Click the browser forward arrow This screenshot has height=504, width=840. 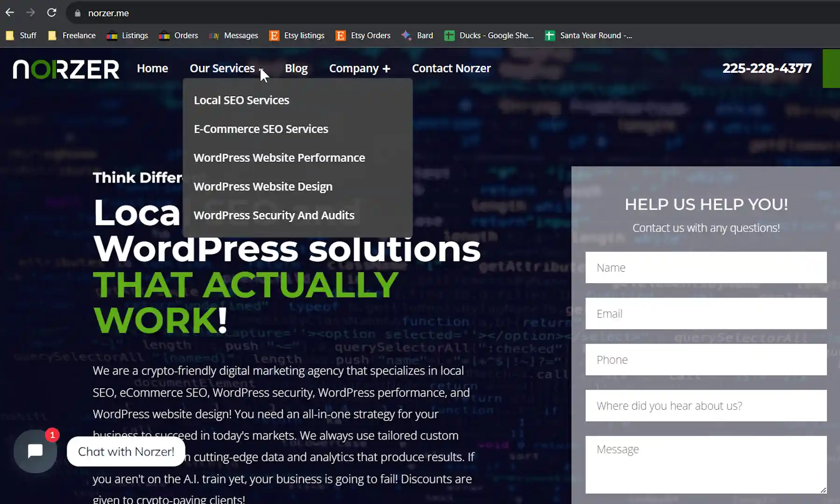coord(30,13)
